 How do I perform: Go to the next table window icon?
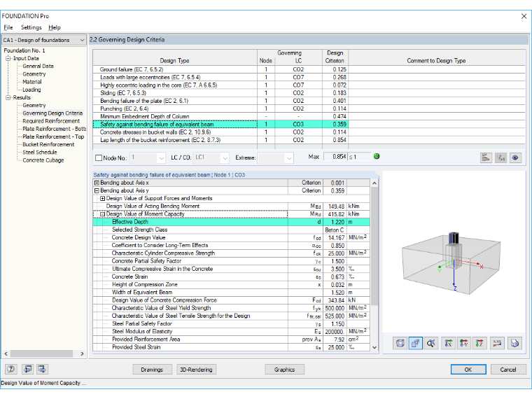coord(42,369)
